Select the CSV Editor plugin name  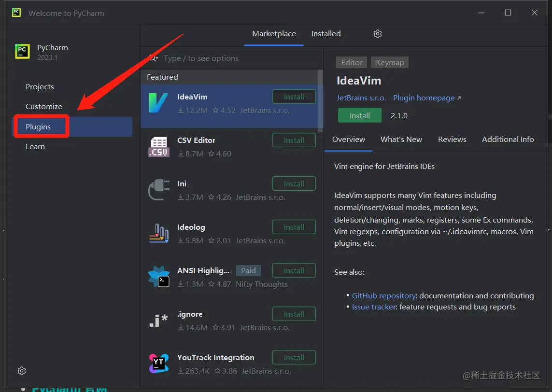196,140
